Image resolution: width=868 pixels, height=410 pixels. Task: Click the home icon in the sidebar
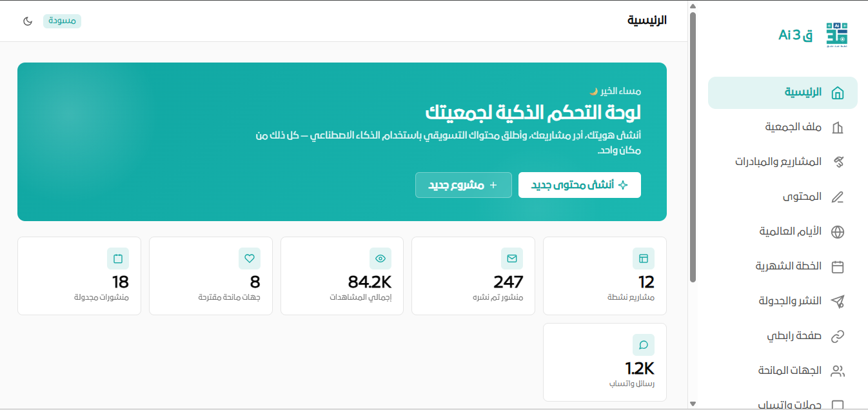838,93
